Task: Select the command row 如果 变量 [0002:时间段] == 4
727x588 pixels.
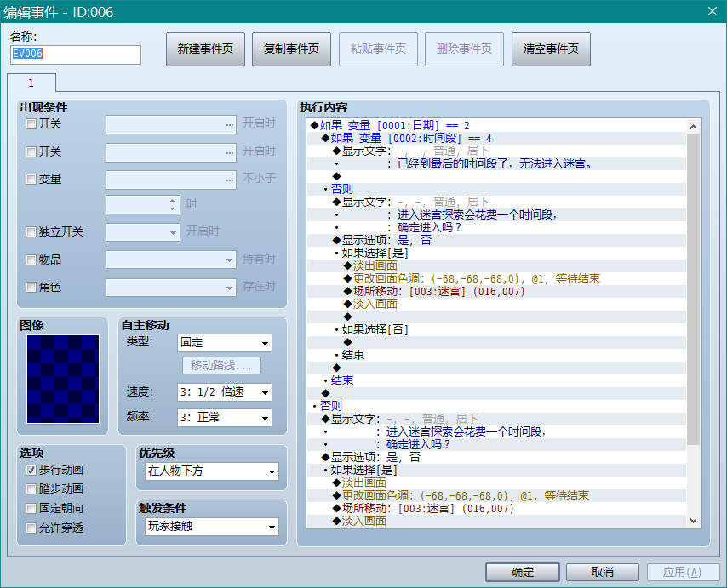Action: coord(496,139)
